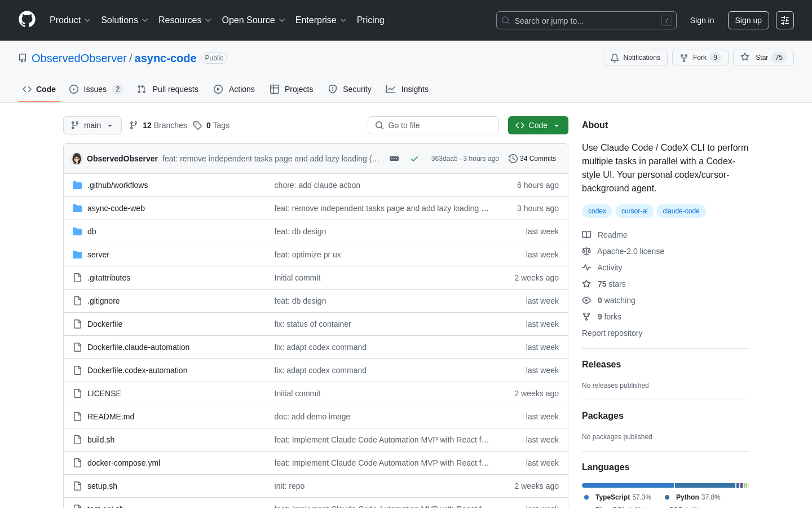Click the cursor-ai topic tag

634,211
